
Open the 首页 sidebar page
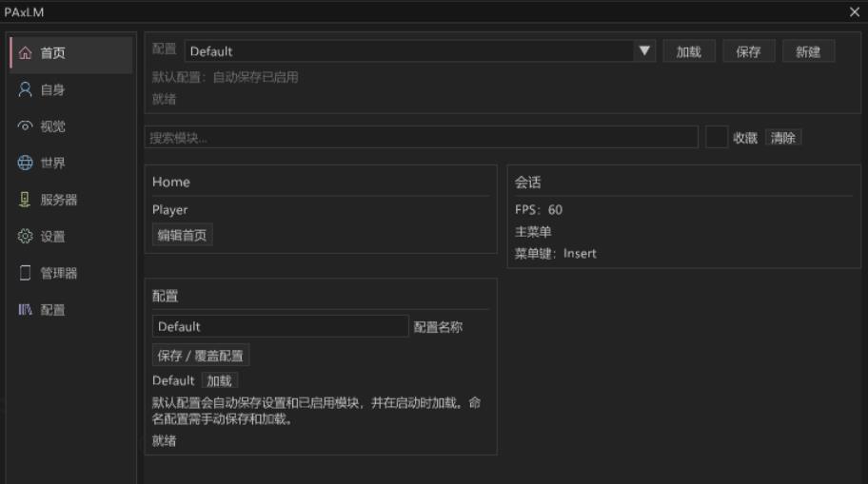[x=71, y=53]
